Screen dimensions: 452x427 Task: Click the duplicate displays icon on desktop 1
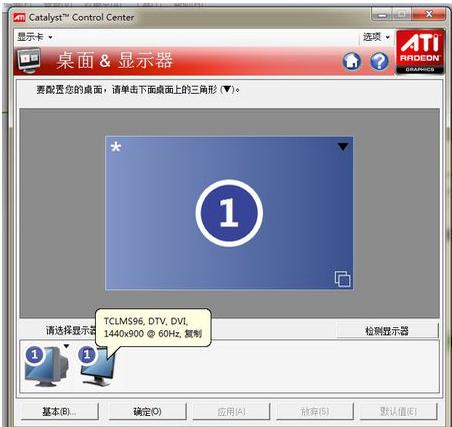tap(343, 279)
